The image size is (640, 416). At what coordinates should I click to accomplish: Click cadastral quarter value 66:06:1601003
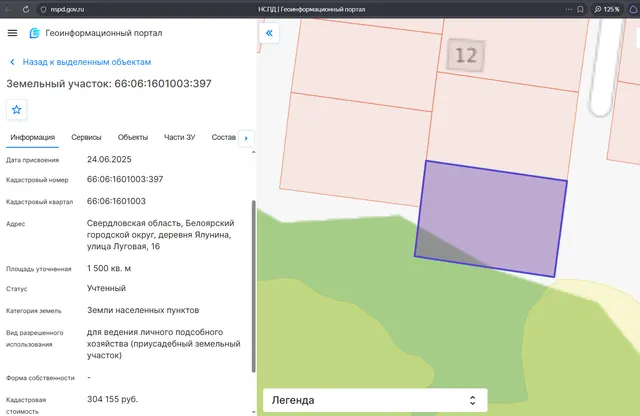(x=116, y=201)
